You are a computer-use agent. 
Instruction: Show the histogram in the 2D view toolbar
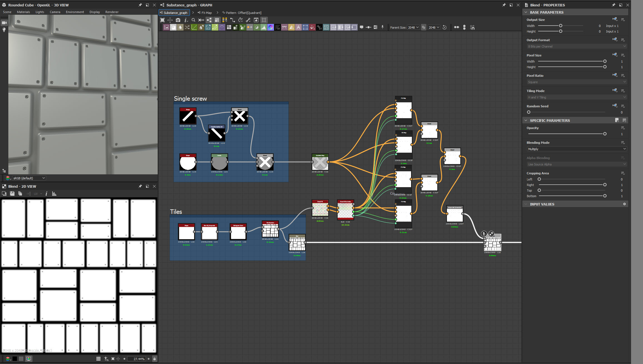[x=54, y=194]
